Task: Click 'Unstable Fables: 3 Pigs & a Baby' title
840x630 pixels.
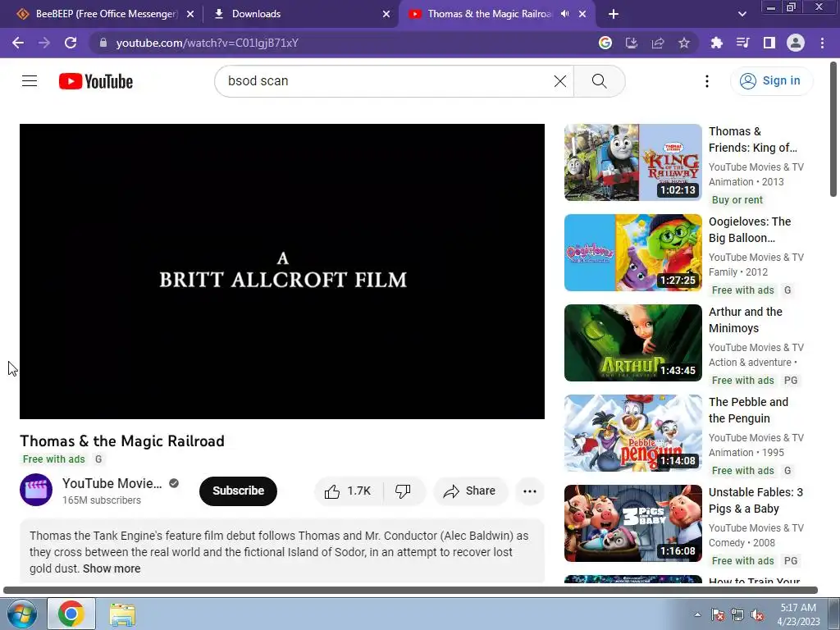Action: click(756, 500)
